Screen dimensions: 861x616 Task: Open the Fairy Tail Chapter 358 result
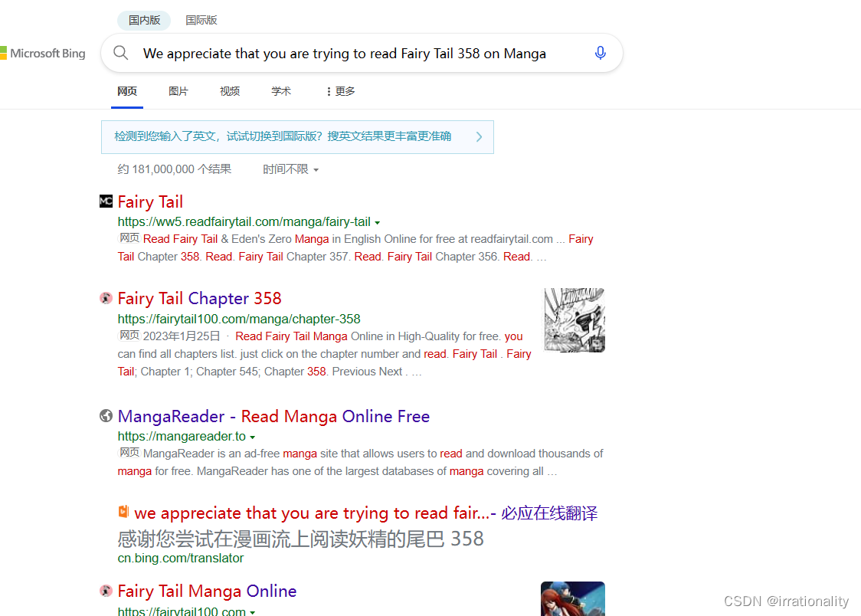click(x=199, y=298)
